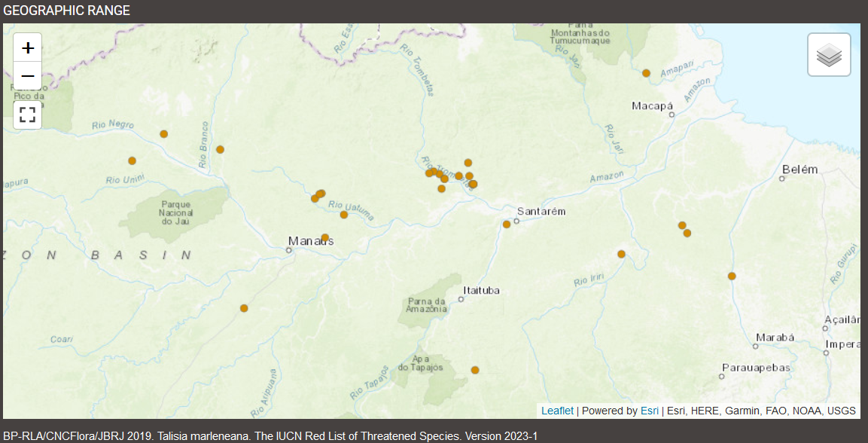The image size is (868, 443).
Task: Zoom in on the map
Action: [28, 48]
